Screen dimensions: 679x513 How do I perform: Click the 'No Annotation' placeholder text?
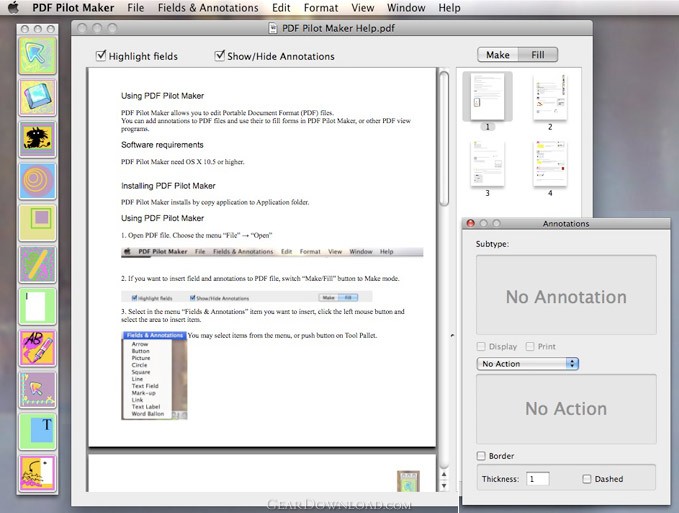pos(566,297)
